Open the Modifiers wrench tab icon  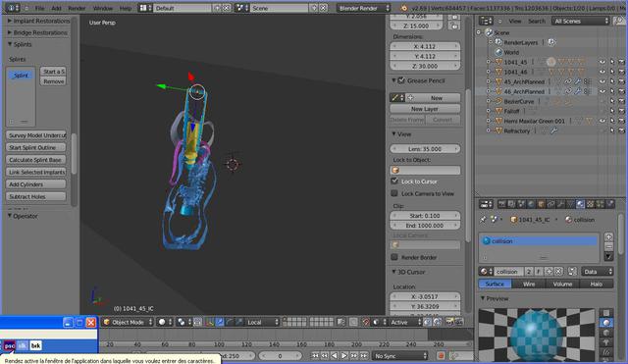560,205
